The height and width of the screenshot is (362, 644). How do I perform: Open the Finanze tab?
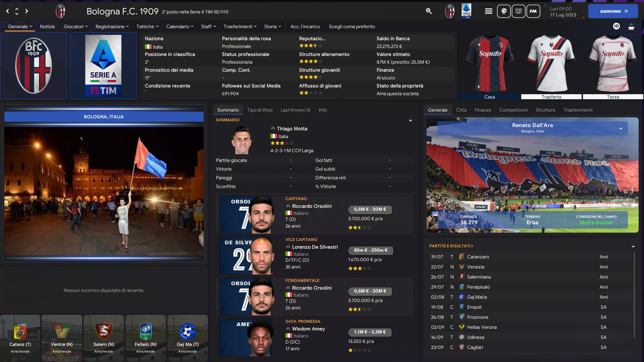coord(482,110)
